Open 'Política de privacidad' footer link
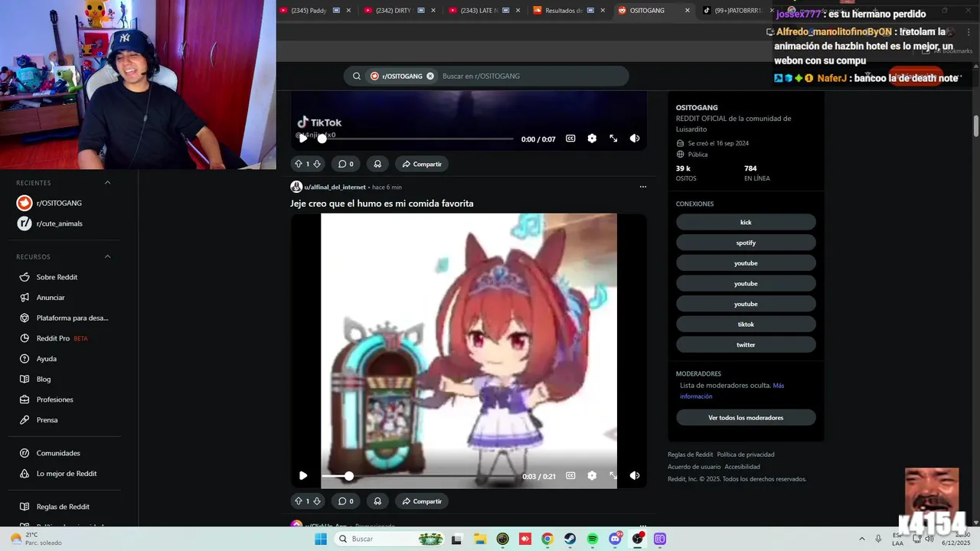This screenshot has height=551, width=980. pyautogui.click(x=745, y=455)
